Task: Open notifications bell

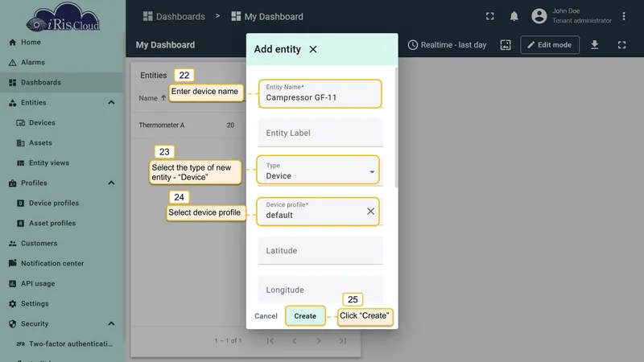Action: (x=514, y=16)
